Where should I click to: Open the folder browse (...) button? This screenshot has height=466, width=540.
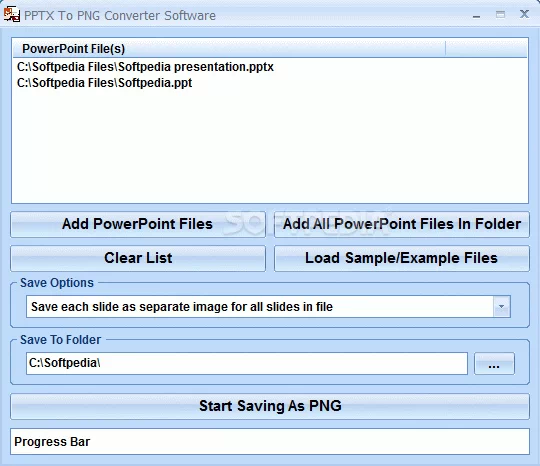click(x=494, y=363)
